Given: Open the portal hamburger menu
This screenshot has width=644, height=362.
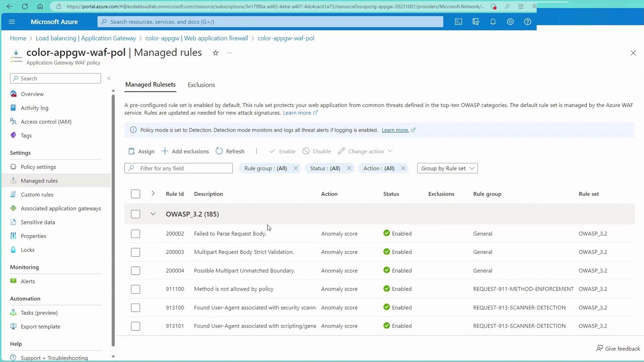Looking at the screenshot, I should pyautogui.click(x=12, y=22).
